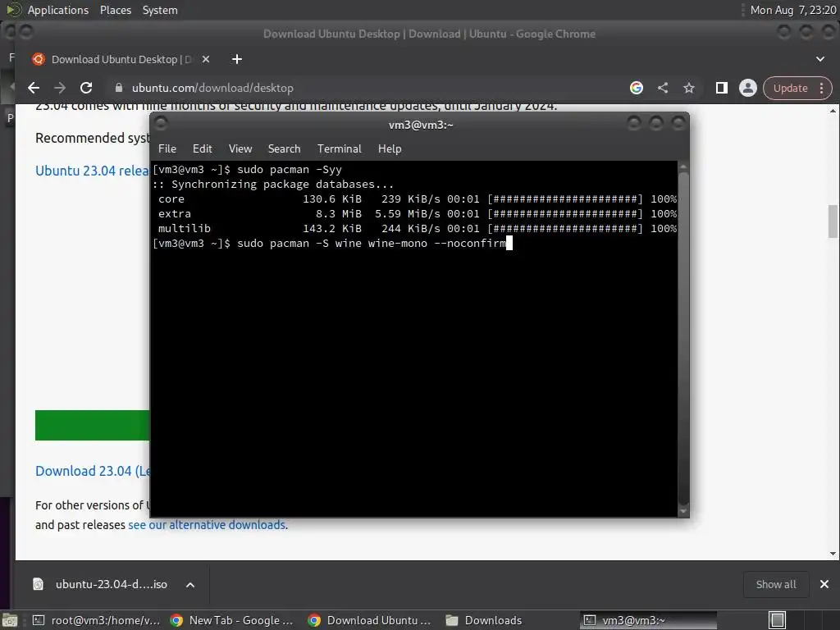Open see our alternative downloads link

[208, 525]
